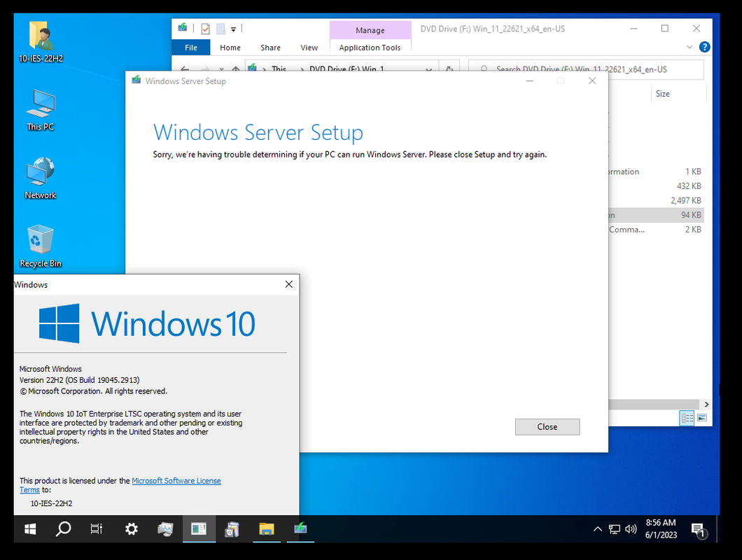The height and width of the screenshot is (560, 742).
Task: Switch to winver app on taskbar
Action: tap(199, 528)
